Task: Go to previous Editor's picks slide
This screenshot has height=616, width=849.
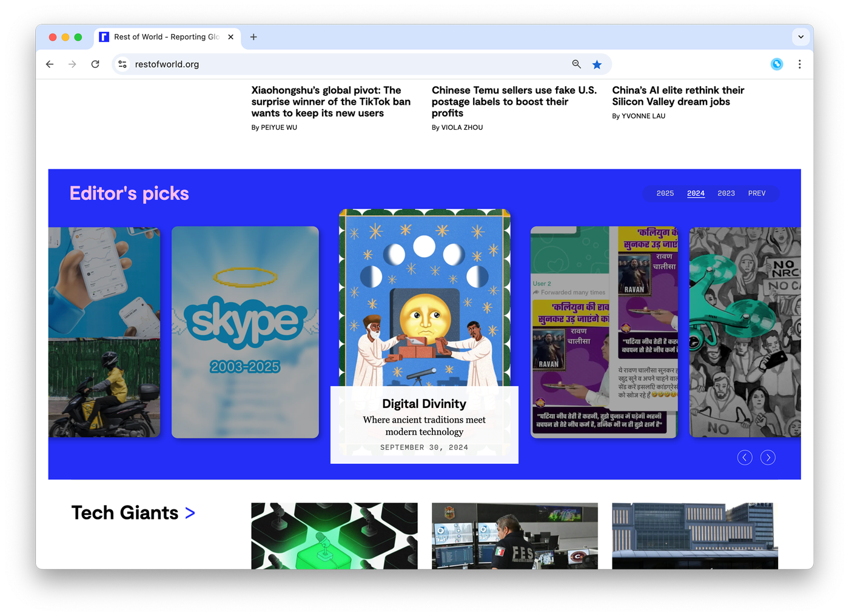Action: coord(745,458)
